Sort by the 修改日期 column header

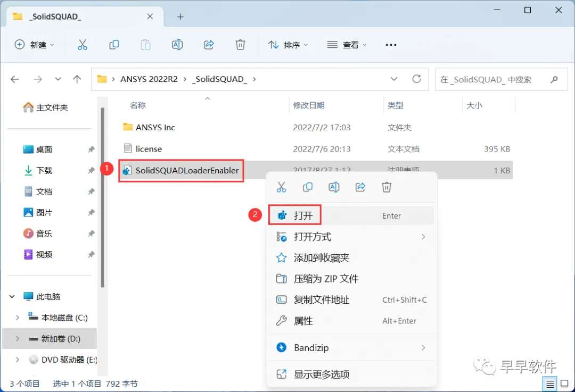click(x=309, y=105)
